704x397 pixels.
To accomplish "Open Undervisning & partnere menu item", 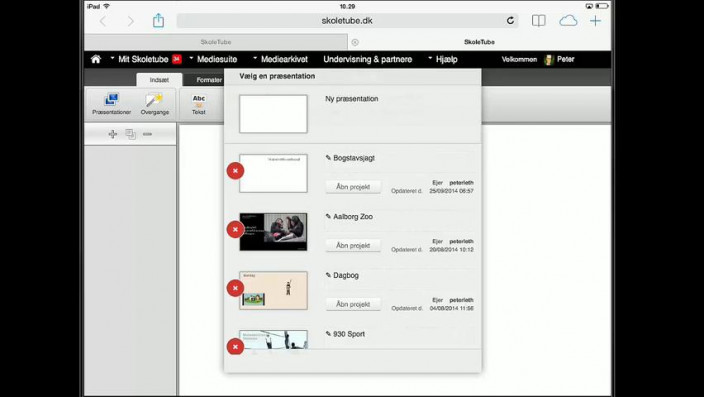I will click(367, 59).
